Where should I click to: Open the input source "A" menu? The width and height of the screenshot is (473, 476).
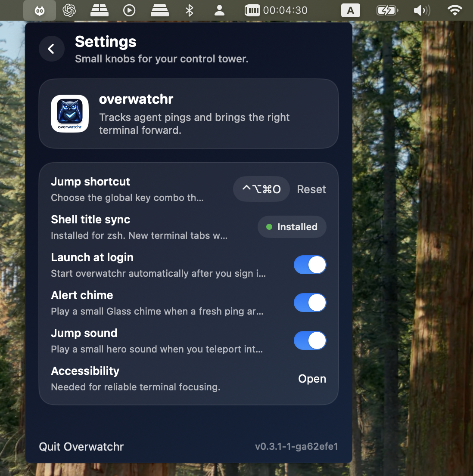click(x=351, y=10)
